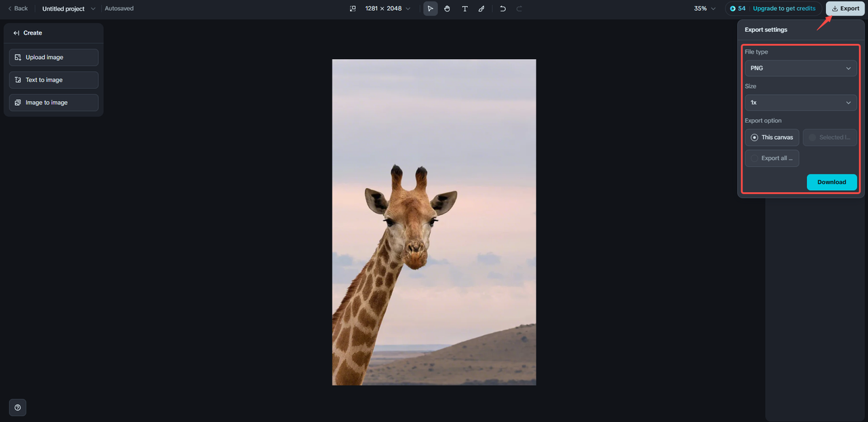
Task: Open Text to image generator
Action: (x=54, y=80)
